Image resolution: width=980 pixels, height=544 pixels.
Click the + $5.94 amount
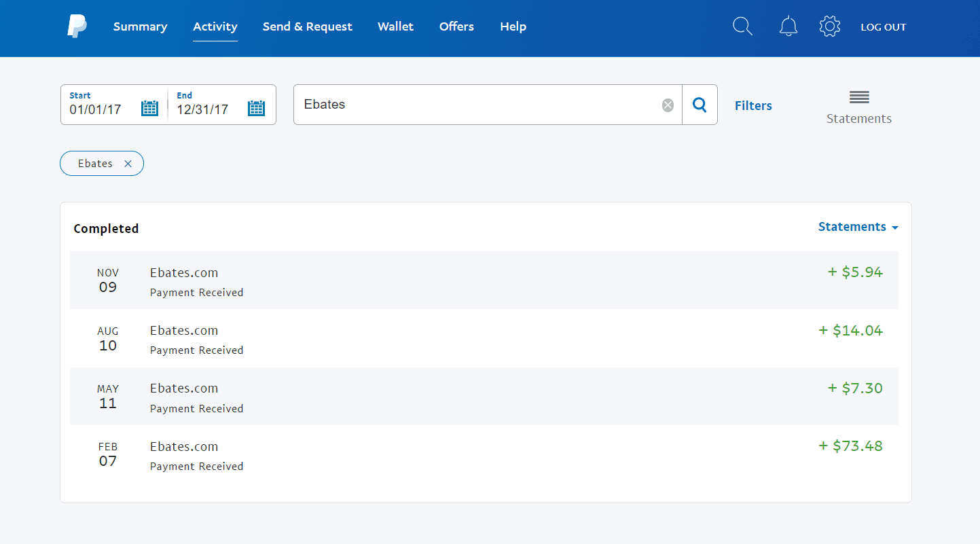(x=855, y=272)
